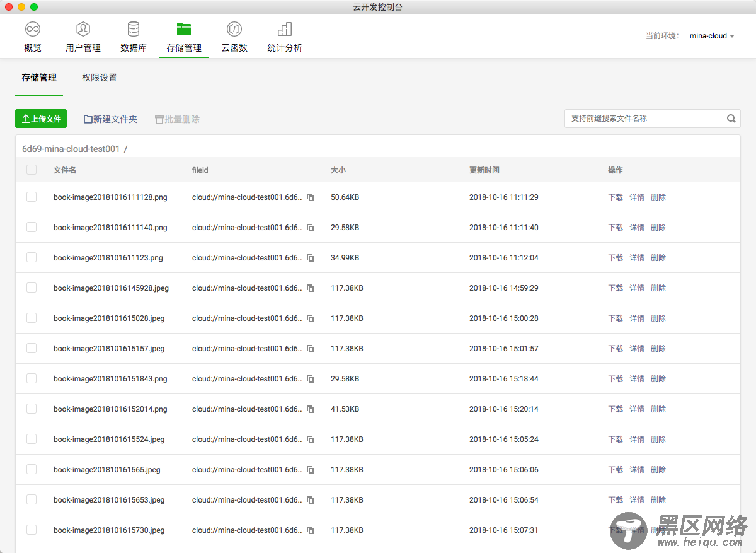The width and height of the screenshot is (756, 553).
Task: Click the 6d69-mina-cloud-test001 breadcrumb path
Action: [x=71, y=149]
